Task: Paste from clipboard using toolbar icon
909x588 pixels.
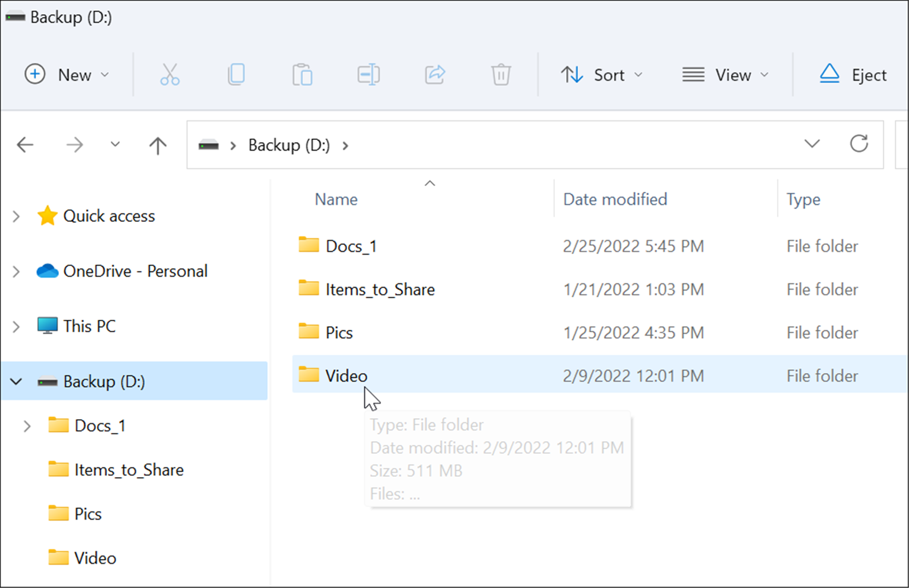Action: 302,74
